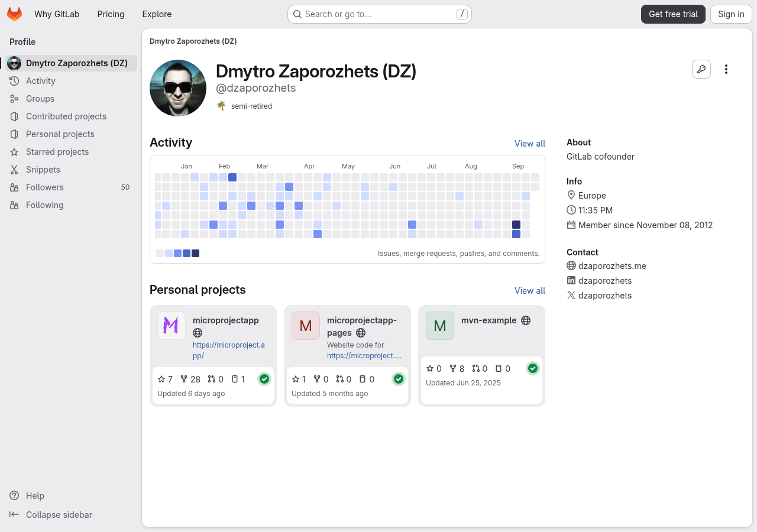Open Following in the sidebar
Screen dimensions: 757x532
71,205
